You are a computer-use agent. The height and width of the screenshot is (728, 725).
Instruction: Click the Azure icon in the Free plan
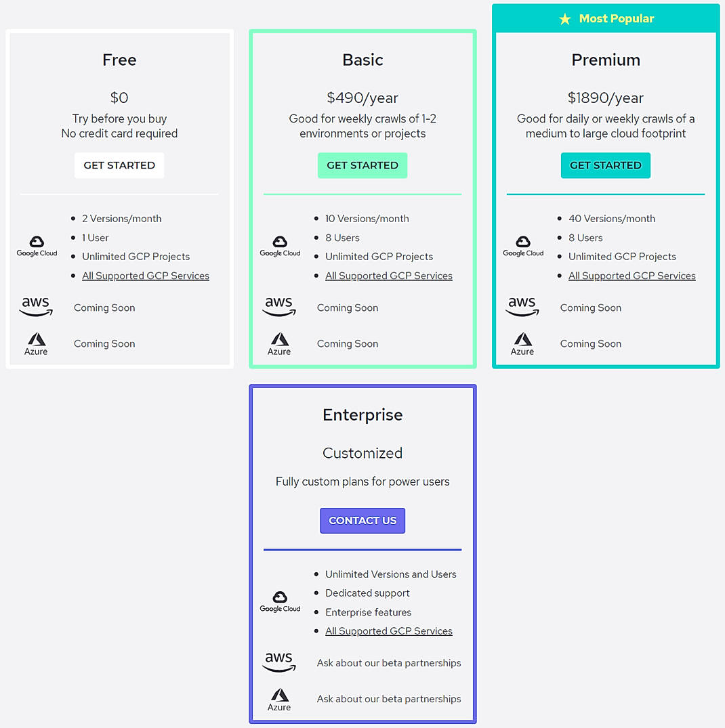(36, 343)
